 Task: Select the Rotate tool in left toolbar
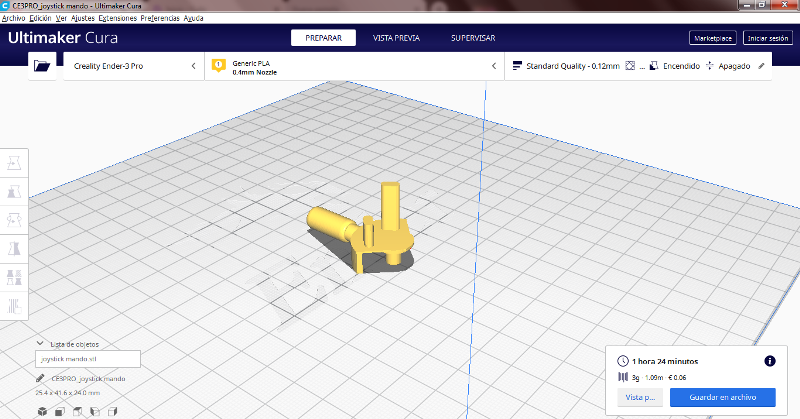tap(14, 220)
